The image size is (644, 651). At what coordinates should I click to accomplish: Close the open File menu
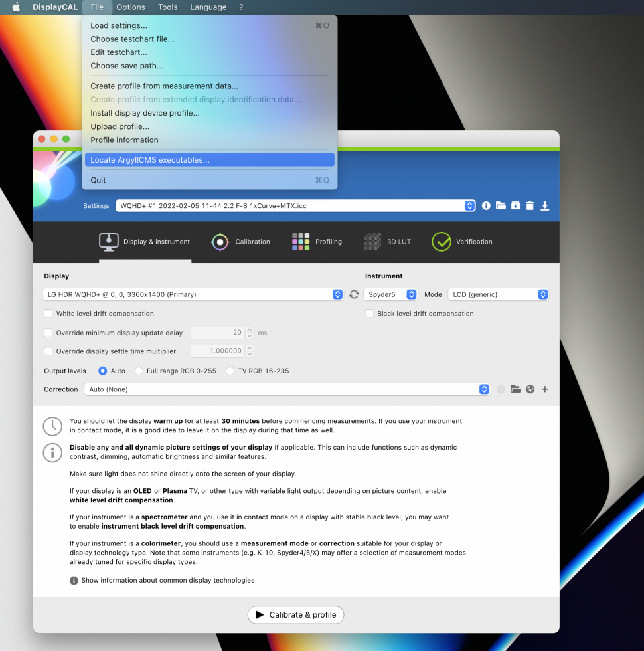[x=97, y=7]
